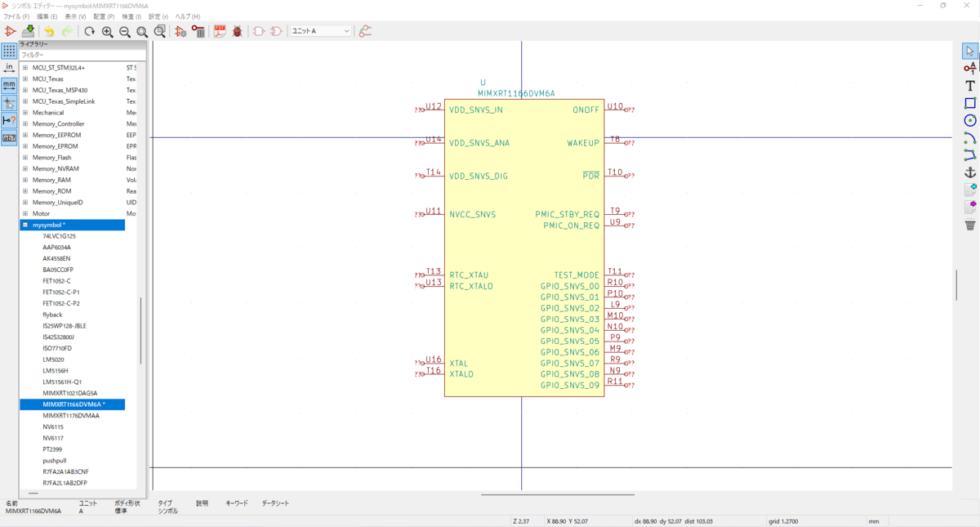Select the delete trash tool
The height and width of the screenshot is (527, 980).
pyautogui.click(x=970, y=225)
